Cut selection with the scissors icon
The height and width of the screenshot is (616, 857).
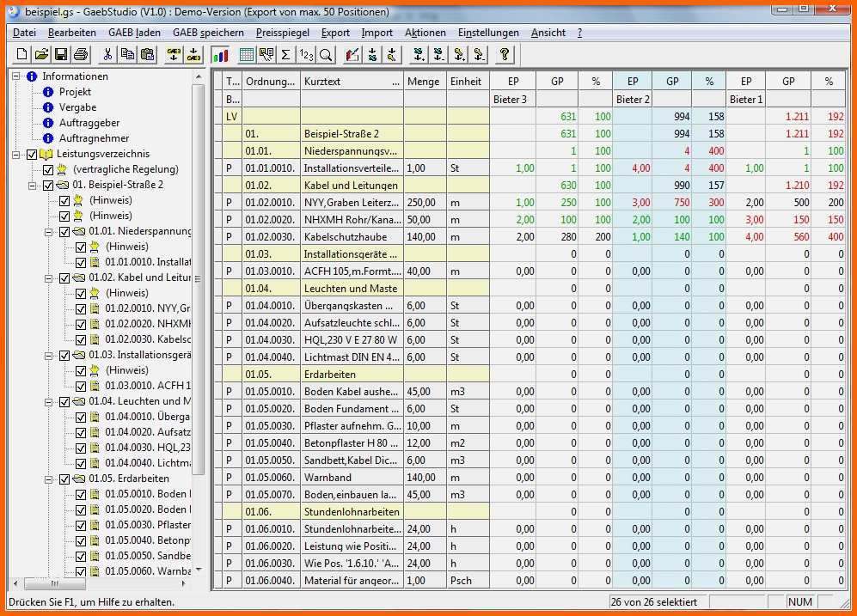coord(107,55)
